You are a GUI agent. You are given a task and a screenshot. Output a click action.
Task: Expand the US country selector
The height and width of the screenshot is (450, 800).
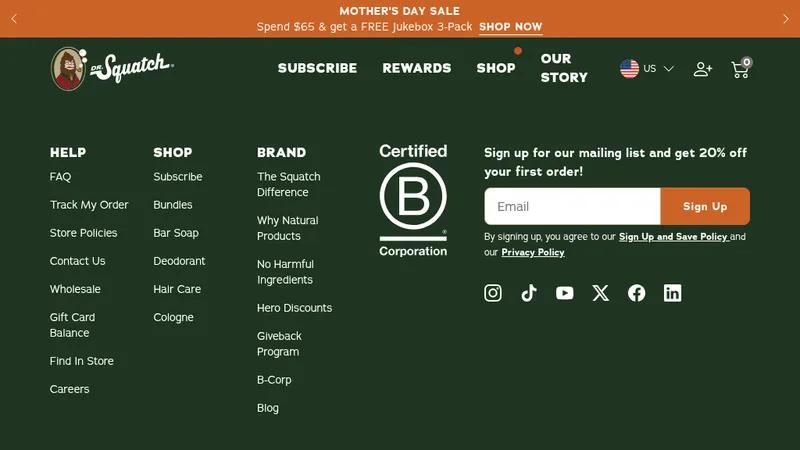[x=646, y=68]
